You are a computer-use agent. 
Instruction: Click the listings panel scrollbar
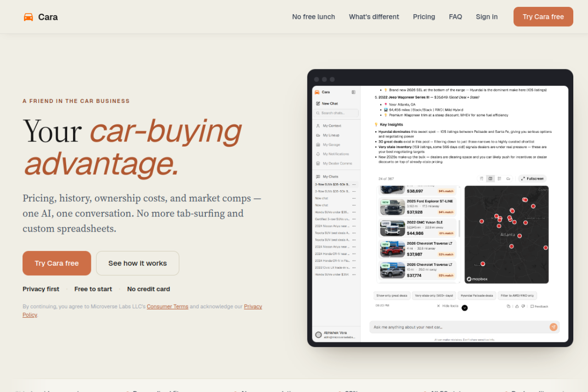click(x=459, y=228)
